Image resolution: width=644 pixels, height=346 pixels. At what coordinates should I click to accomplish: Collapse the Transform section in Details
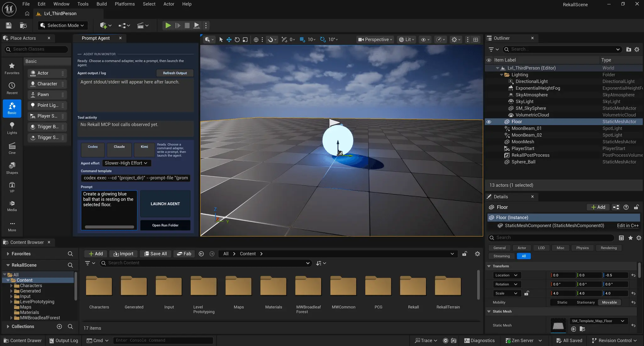point(489,266)
